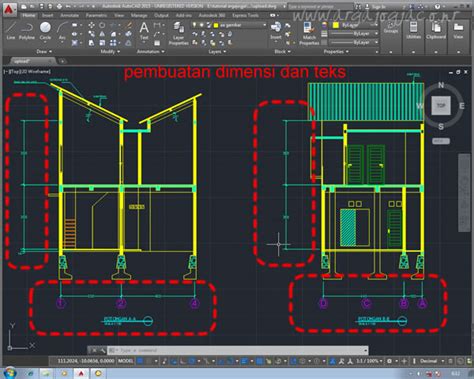
Task: Click the Text annotation tool
Action: coord(144,31)
